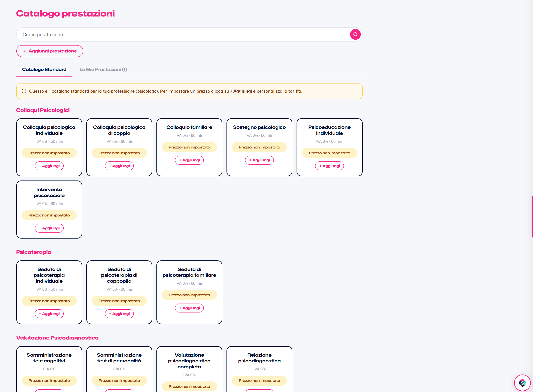Click the pink search magnifier icon
The image size is (533, 392).
click(x=355, y=34)
